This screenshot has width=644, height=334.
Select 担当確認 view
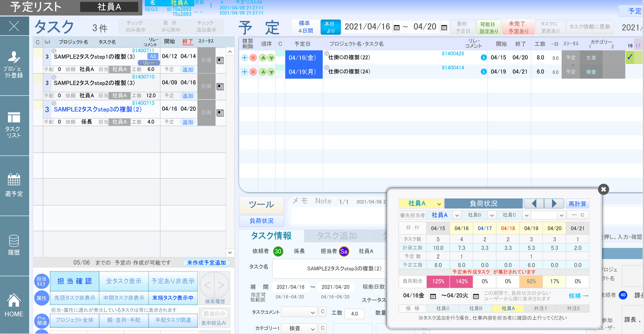75,281
